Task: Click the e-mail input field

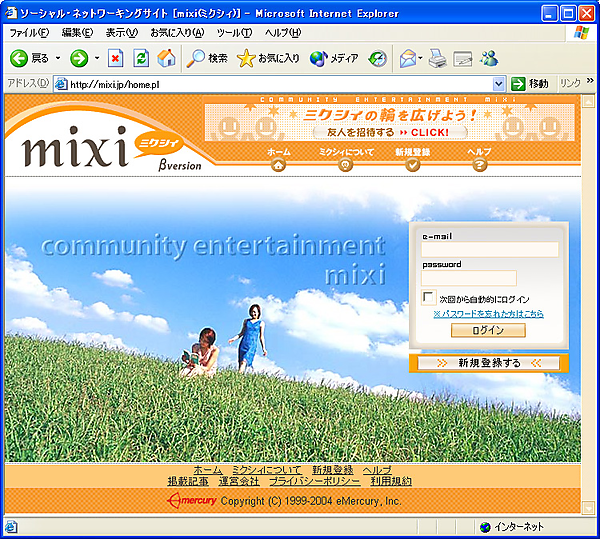Action: point(490,249)
